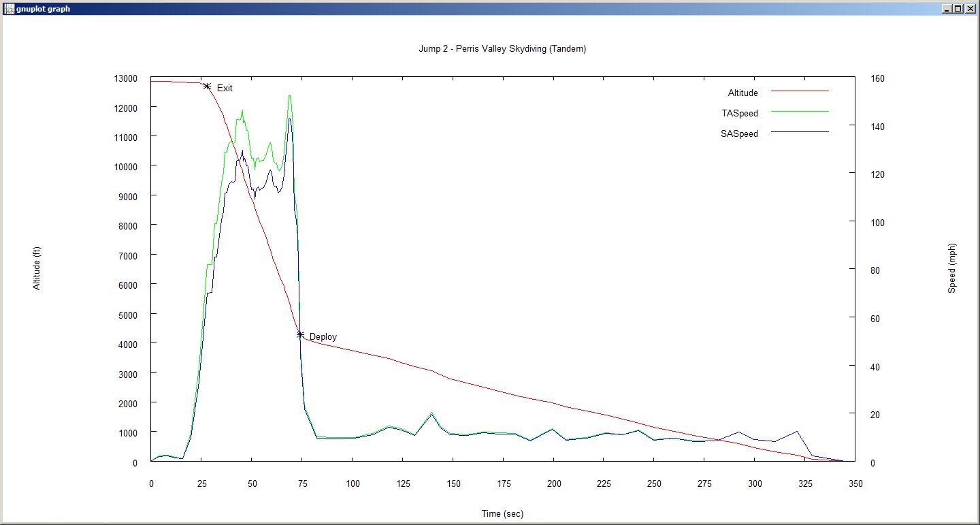Click the plot title 'Jump 2 - Perris Valley Skydiving (Tandem)'
This screenshot has height=525, width=980.
click(502, 49)
